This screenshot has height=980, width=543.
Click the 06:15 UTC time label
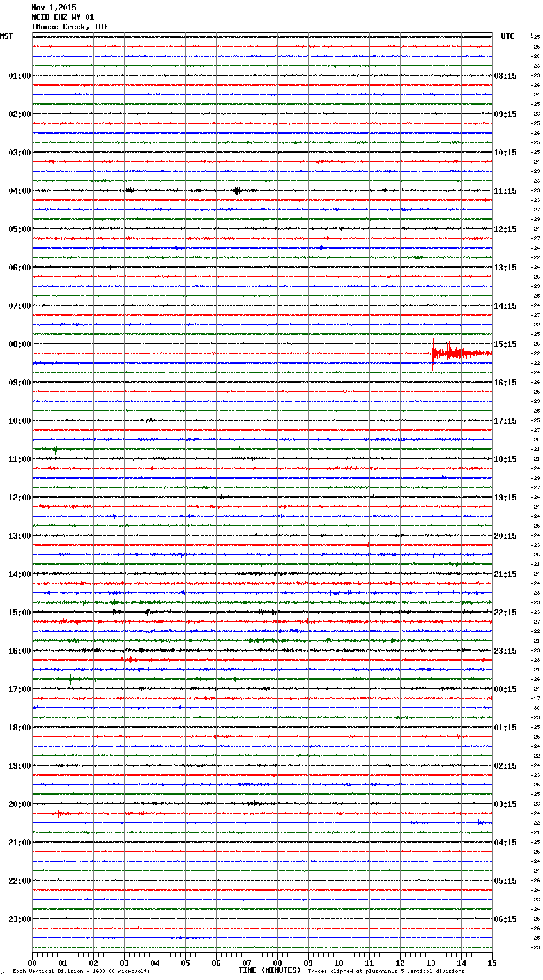(x=505, y=919)
